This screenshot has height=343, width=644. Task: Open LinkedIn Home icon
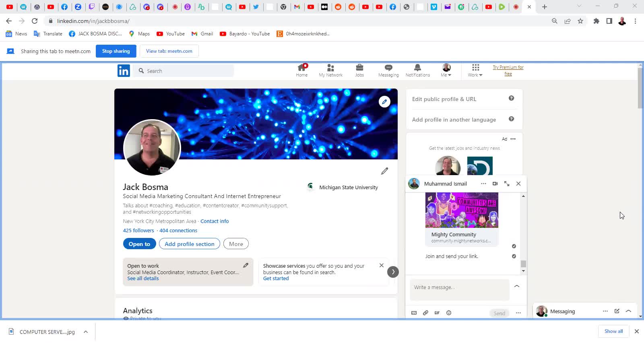click(x=301, y=70)
